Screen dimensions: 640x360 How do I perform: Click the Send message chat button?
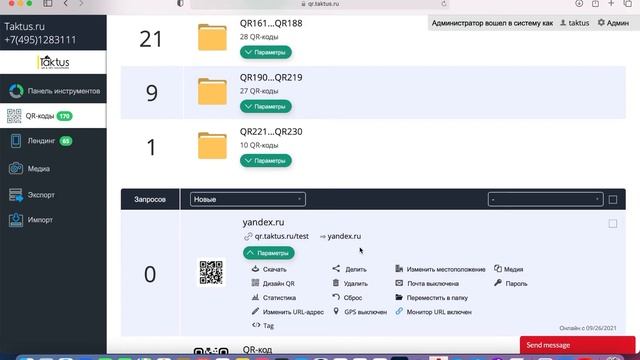coord(578,345)
